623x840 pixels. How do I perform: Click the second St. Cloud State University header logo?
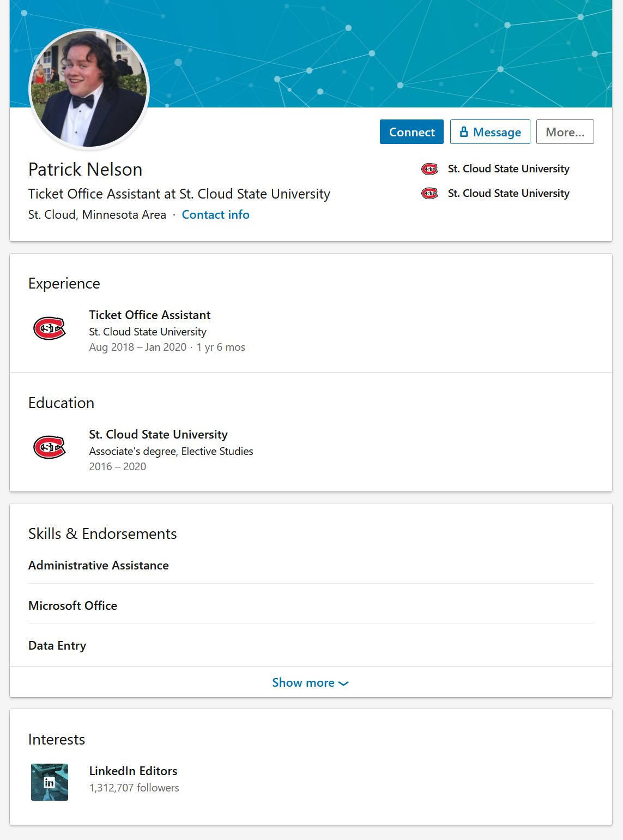[x=430, y=194]
